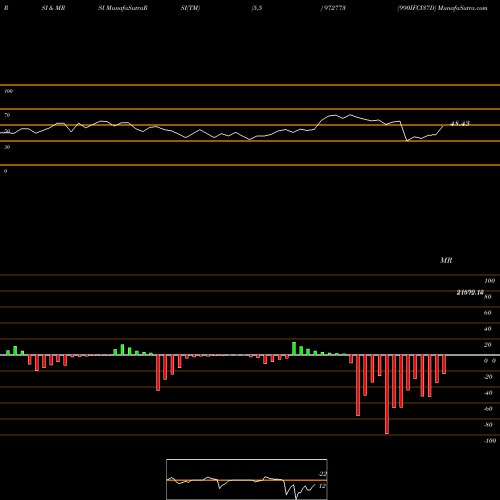
Task: Click the 'SI MunafaSutraR' header label
Action: point(123,8)
